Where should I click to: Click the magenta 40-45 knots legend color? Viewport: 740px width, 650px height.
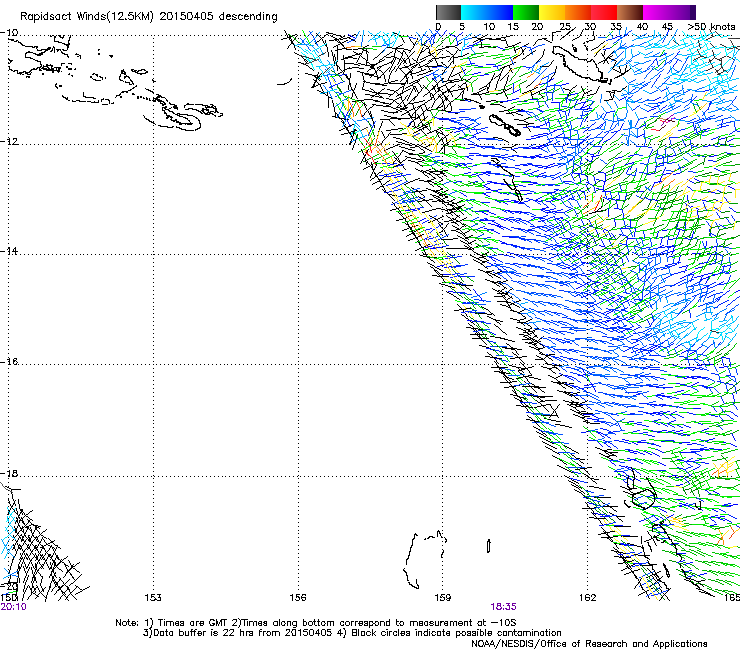click(x=656, y=13)
